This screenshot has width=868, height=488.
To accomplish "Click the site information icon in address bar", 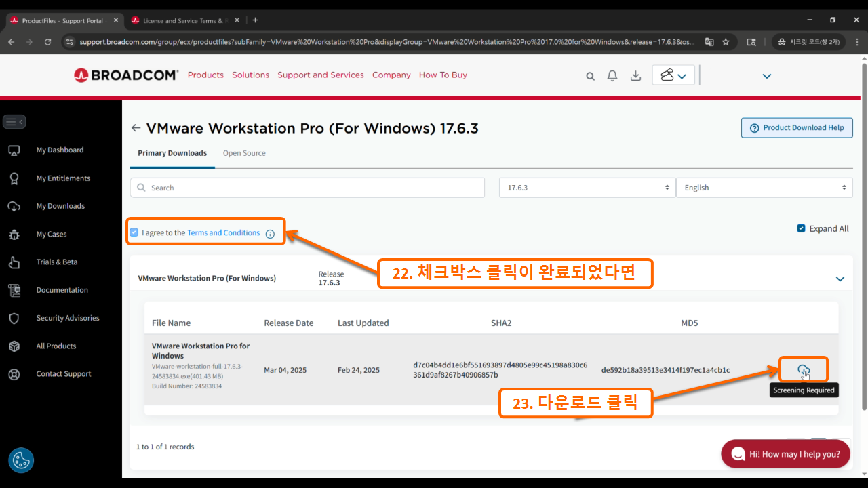I will tap(68, 41).
